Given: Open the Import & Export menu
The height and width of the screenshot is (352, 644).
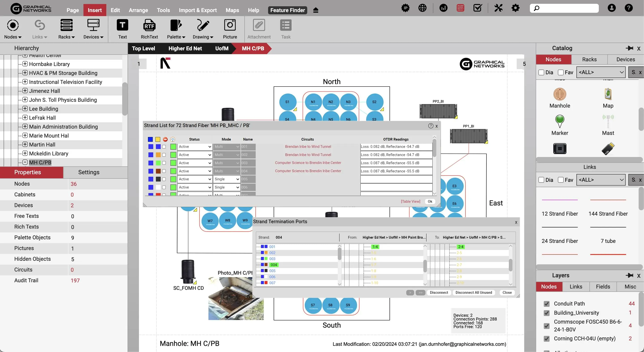Looking at the screenshot, I should (198, 10).
